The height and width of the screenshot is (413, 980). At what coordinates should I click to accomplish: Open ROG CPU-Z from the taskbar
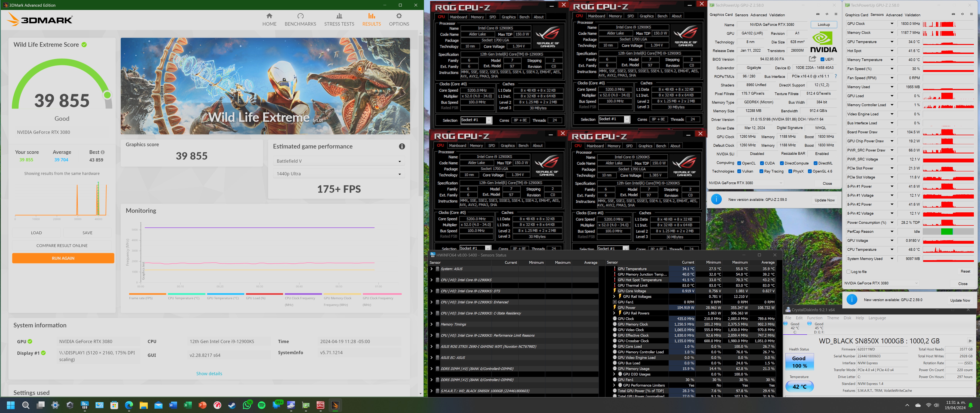click(x=320, y=405)
